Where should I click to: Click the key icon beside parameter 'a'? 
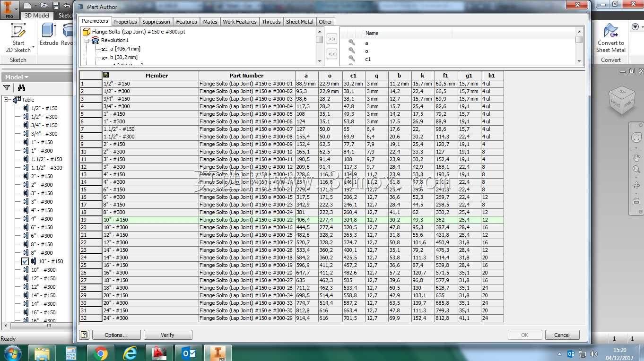(352, 43)
